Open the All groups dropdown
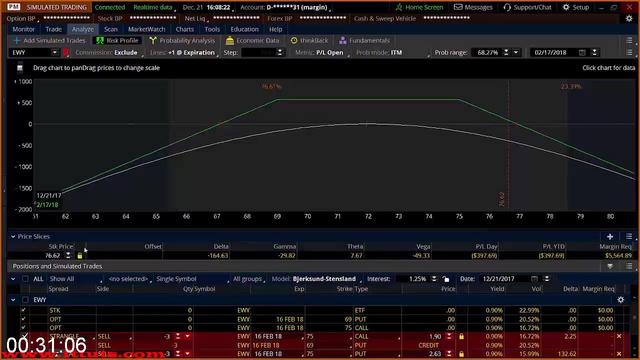 248,279
